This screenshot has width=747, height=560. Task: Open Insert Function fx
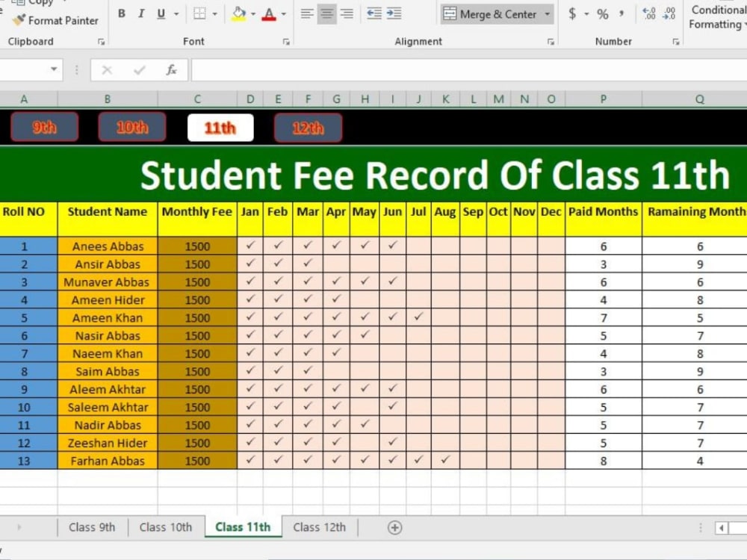(x=172, y=70)
